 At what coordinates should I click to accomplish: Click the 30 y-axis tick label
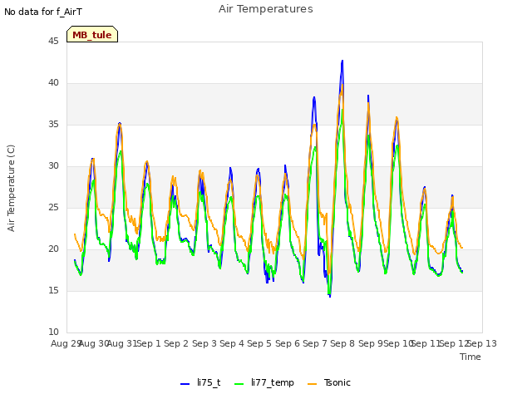53,166
